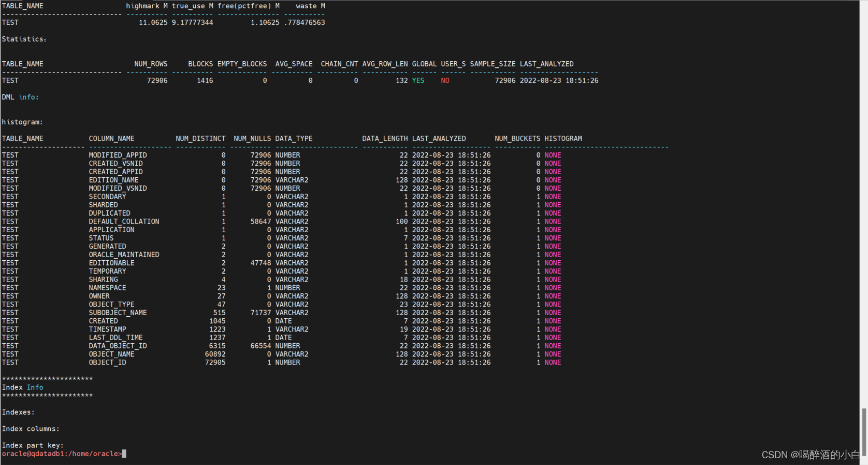This screenshot has width=868, height=465.
Task: Select the NUM_DISTINCT value "60892"
Action: click(215, 355)
